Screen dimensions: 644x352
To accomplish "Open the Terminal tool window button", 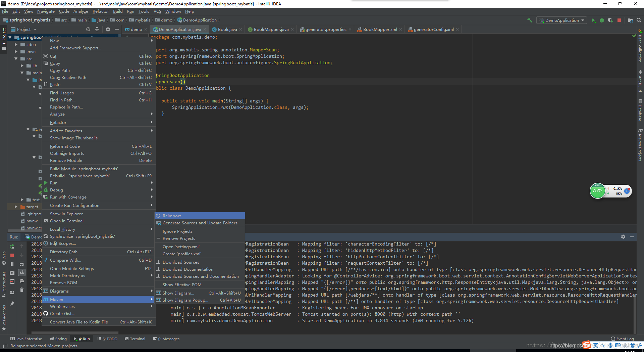I will tap(135, 339).
